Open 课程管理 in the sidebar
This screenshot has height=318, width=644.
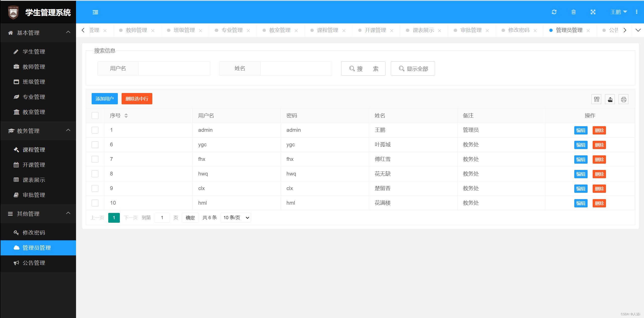38,150
